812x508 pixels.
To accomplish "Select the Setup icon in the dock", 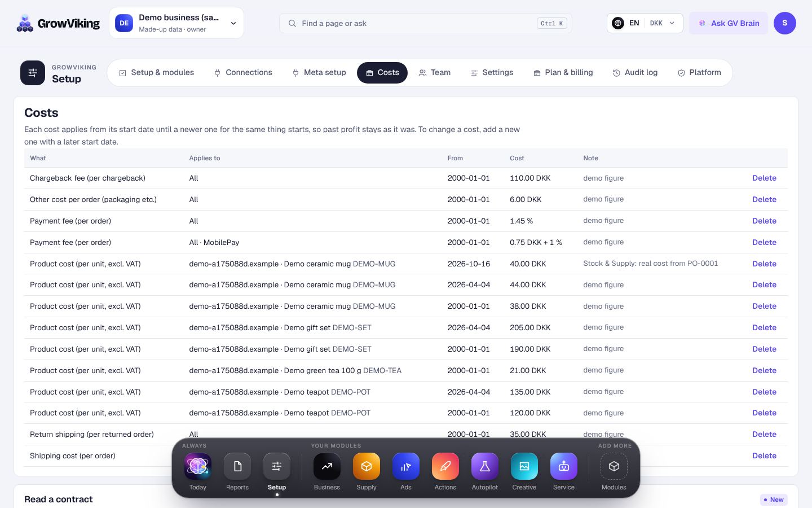I will 277,466.
